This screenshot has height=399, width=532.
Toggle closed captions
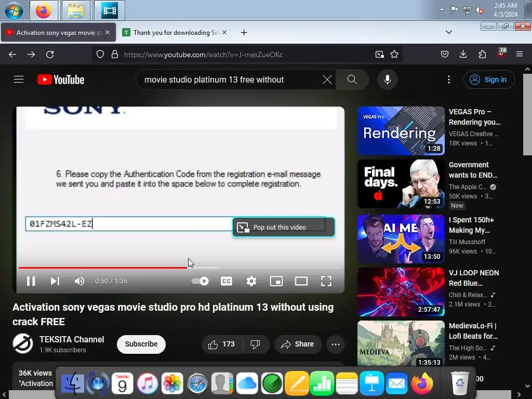coord(227,281)
